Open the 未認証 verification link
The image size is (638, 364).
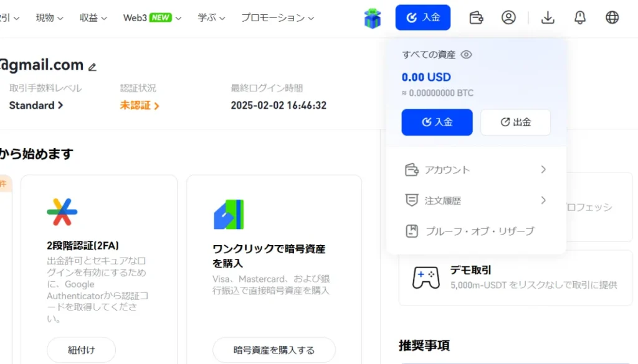tap(135, 105)
